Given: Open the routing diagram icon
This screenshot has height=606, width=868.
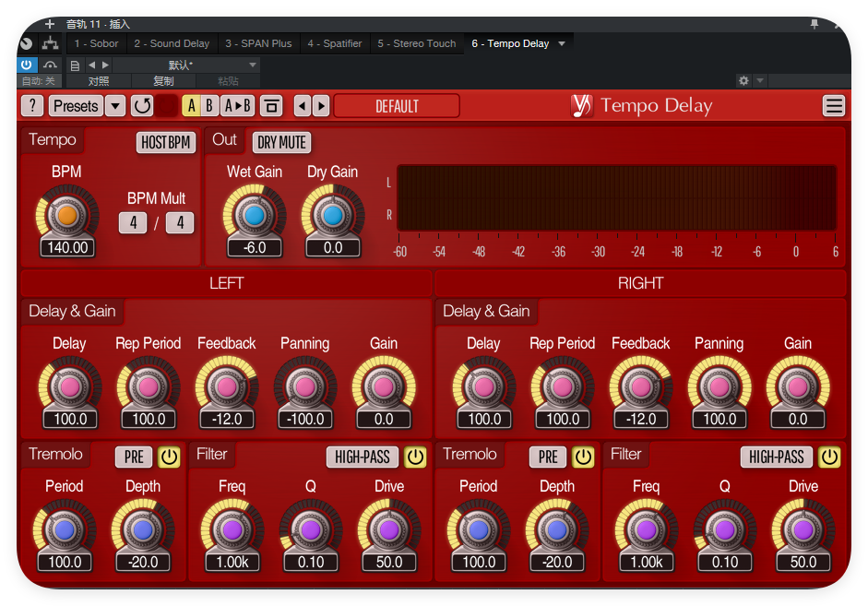Looking at the screenshot, I should [x=51, y=43].
